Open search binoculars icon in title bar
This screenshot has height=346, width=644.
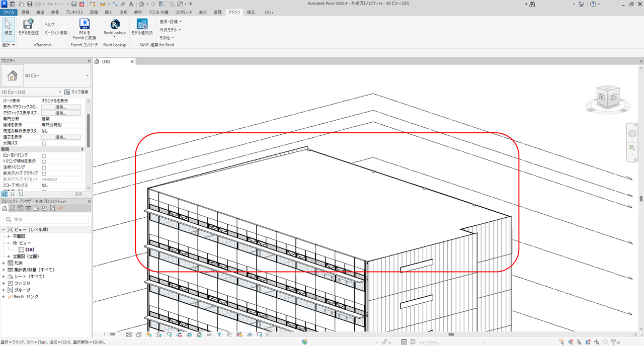tap(532, 4)
